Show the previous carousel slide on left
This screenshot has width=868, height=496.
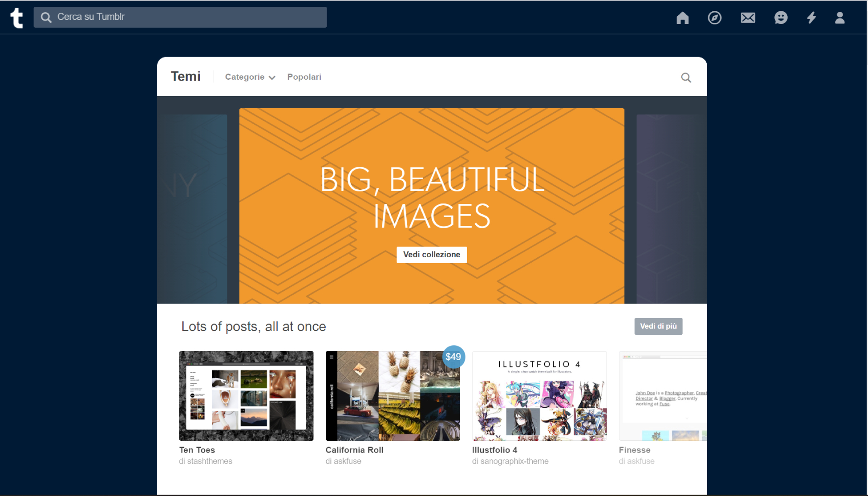coord(195,208)
